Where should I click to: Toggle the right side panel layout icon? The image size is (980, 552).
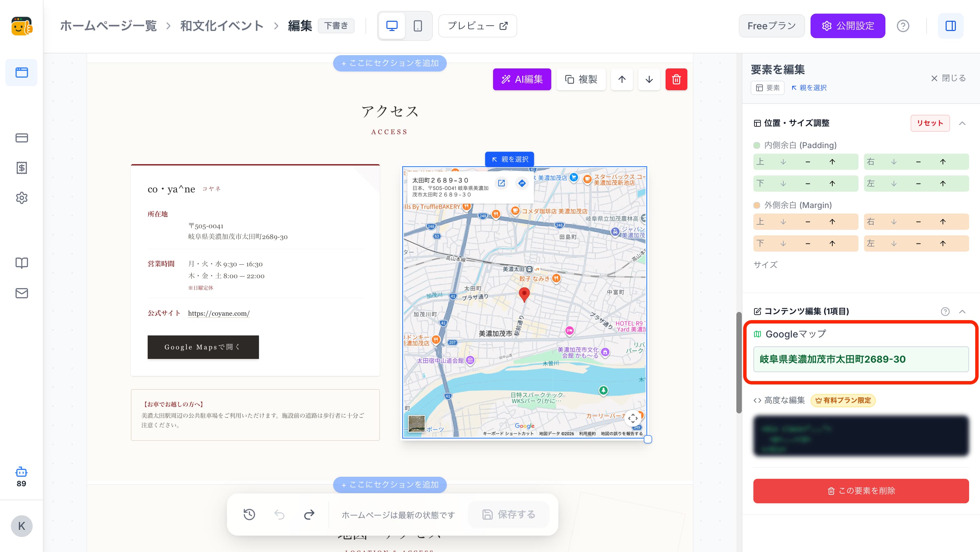950,26
